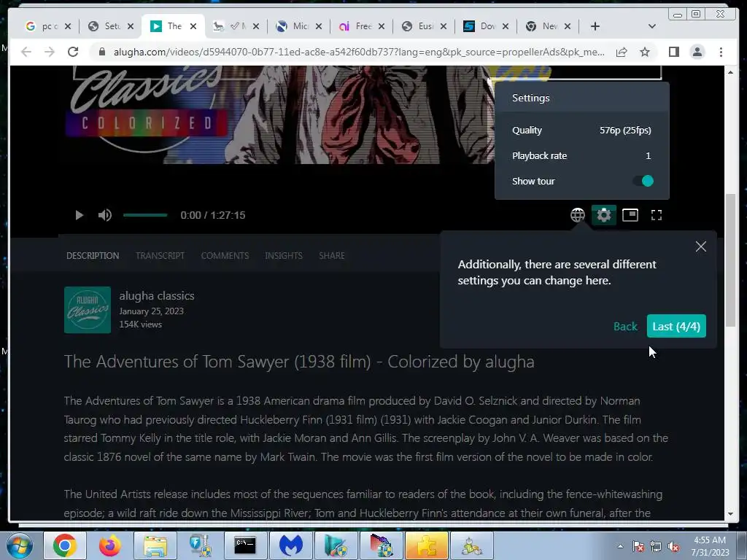Open the Share tab
Image resolution: width=747 pixels, height=560 pixels.
coord(332,256)
